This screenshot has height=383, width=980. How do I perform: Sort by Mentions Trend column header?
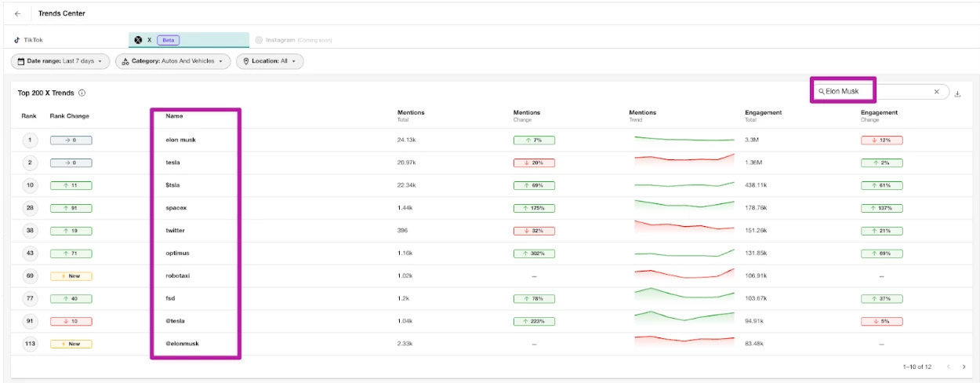click(643, 115)
